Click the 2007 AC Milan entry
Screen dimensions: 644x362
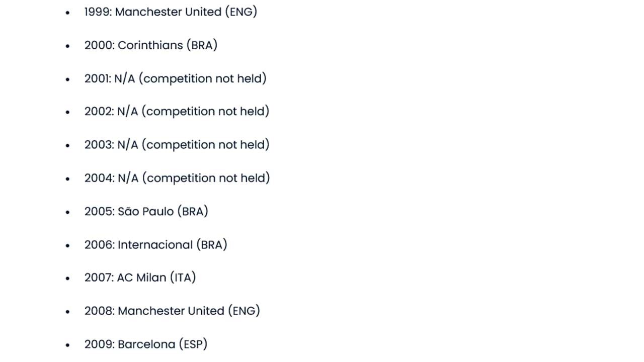[140, 278]
